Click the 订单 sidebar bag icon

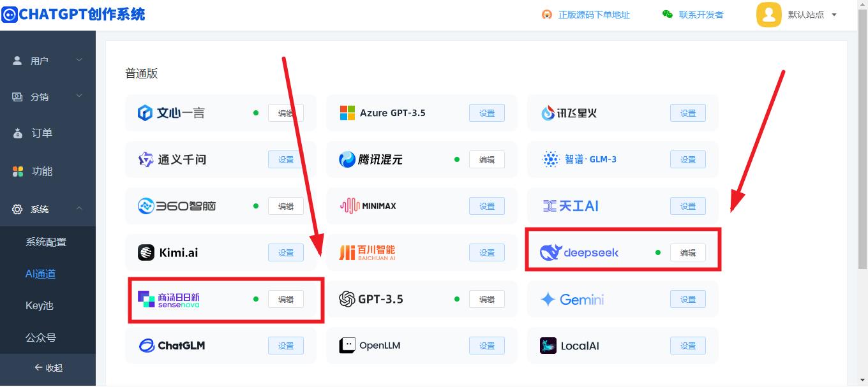[18, 133]
